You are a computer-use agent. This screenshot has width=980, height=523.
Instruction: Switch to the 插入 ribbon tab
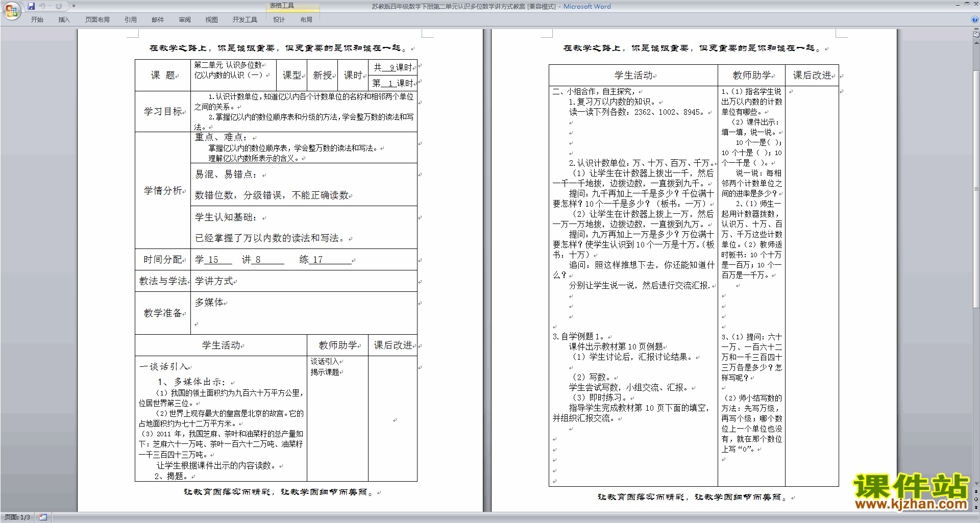[64, 19]
